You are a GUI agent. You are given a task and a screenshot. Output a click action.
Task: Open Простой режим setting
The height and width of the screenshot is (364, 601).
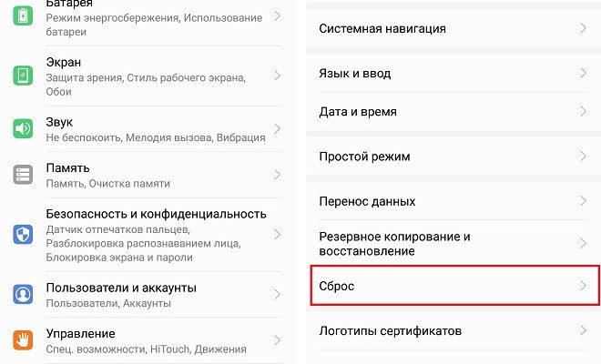coord(364,157)
